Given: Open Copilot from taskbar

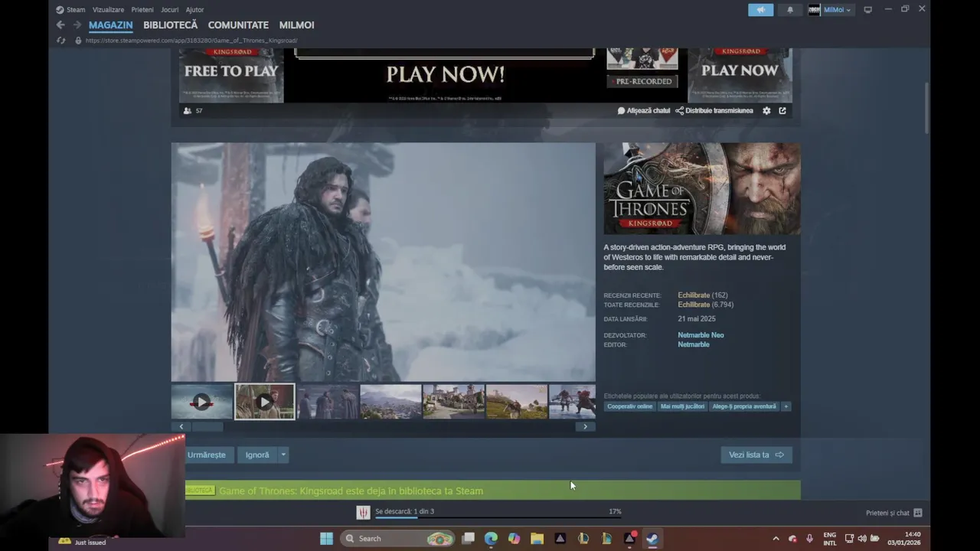Looking at the screenshot, I should (514, 539).
